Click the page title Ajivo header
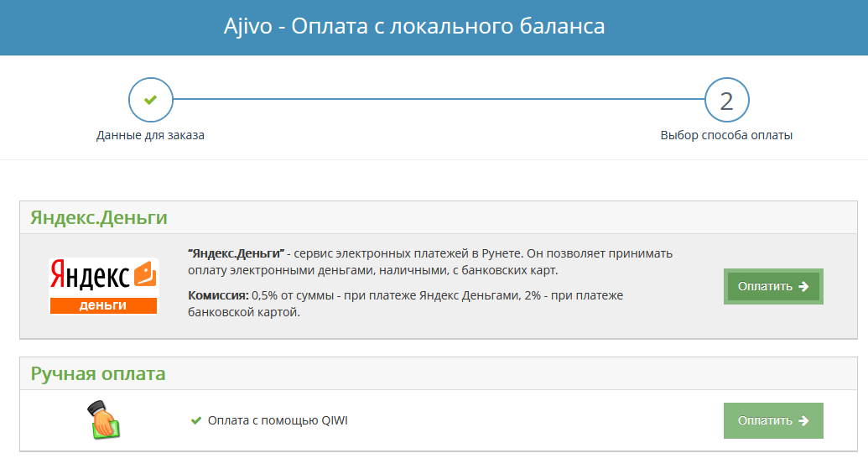 pos(414,26)
